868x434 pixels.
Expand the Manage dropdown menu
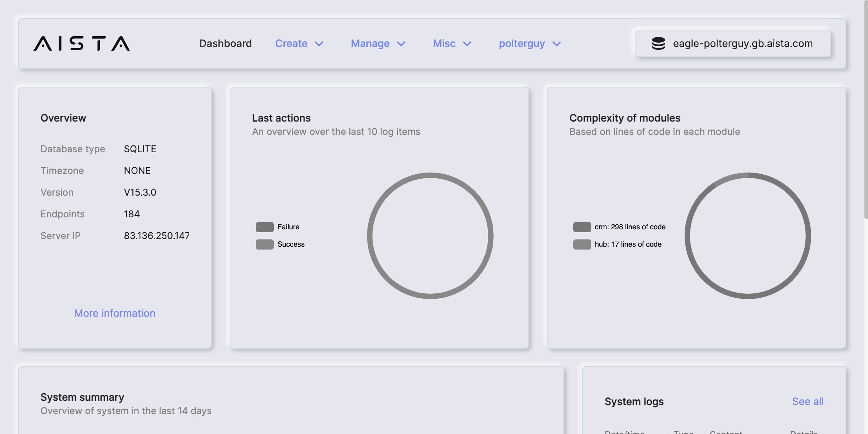[x=370, y=43]
